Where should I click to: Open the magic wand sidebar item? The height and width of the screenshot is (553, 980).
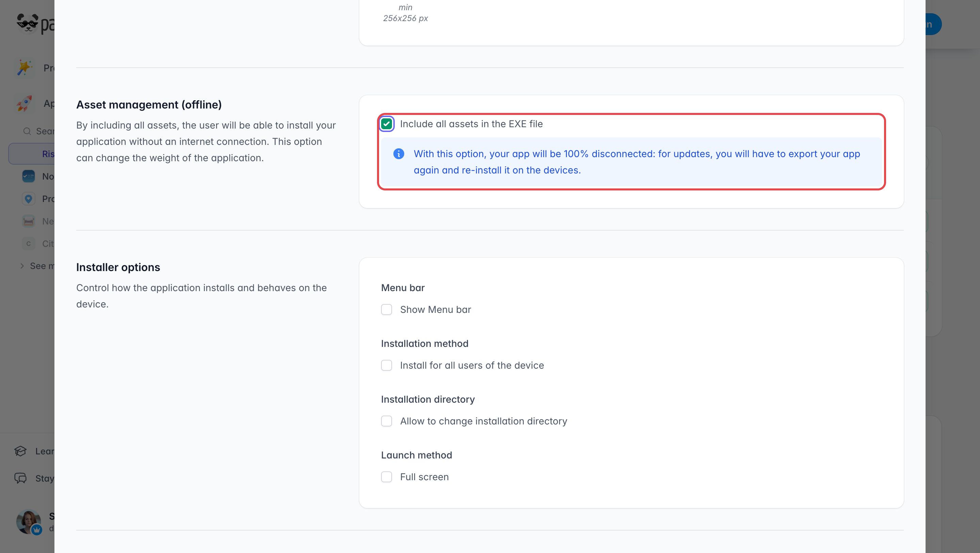click(x=25, y=68)
